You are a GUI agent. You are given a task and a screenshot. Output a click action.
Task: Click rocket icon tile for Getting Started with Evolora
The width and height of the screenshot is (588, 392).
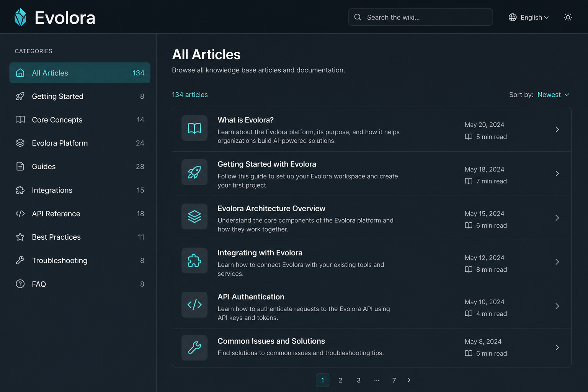click(x=194, y=172)
